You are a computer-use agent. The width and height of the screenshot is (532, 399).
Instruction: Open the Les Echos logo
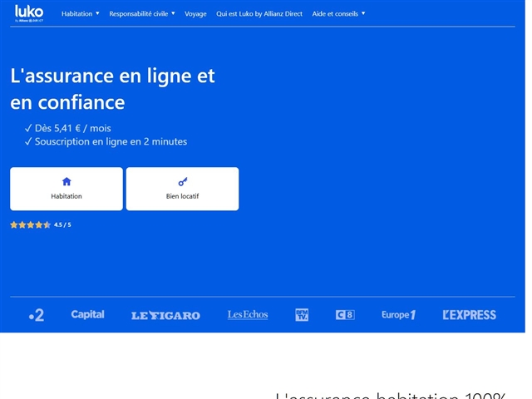pyautogui.click(x=248, y=314)
